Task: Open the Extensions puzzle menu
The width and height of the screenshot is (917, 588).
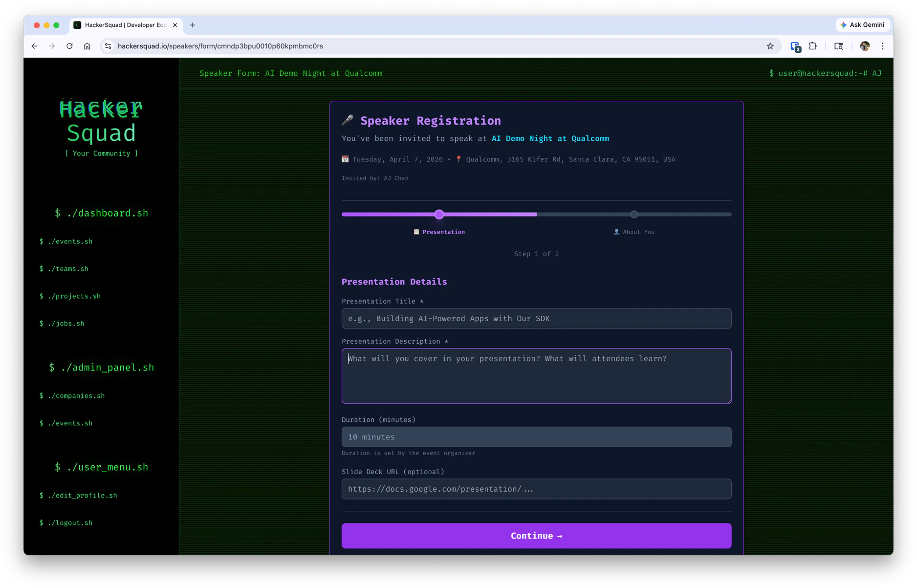Action: [812, 46]
